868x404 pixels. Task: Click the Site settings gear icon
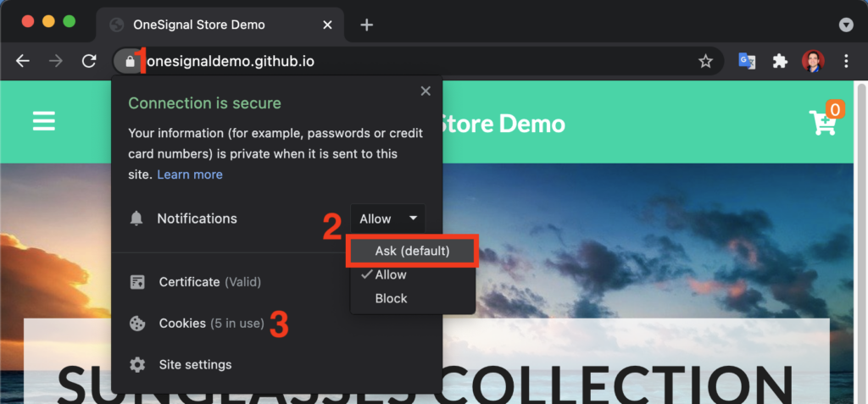[x=136, y=365]
